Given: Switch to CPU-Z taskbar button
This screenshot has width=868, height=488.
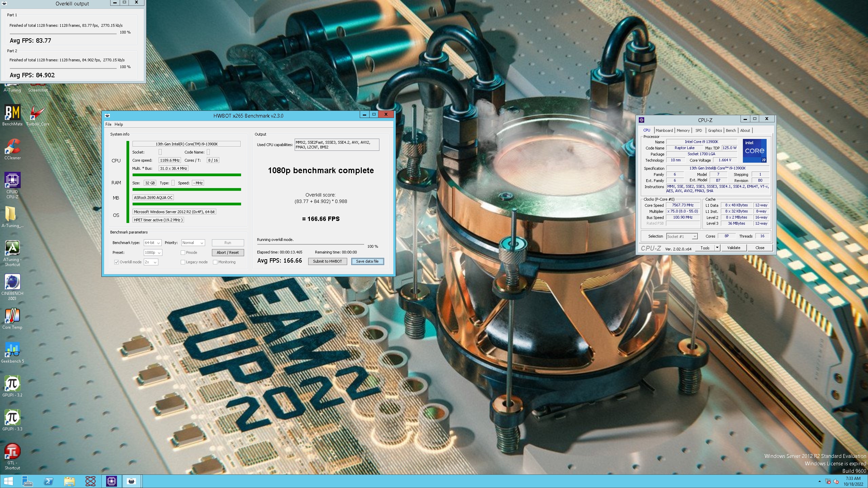Looking at the screenshot, I should click(112, 481).
